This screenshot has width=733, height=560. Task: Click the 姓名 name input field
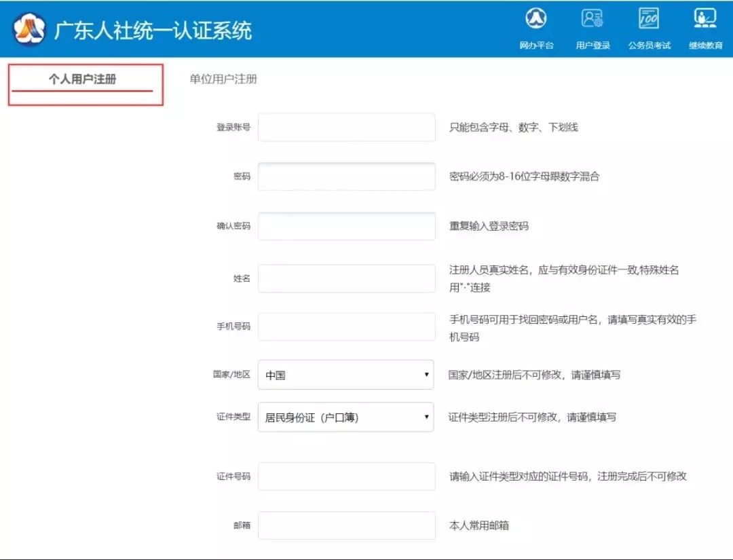[x=346, y=278]
